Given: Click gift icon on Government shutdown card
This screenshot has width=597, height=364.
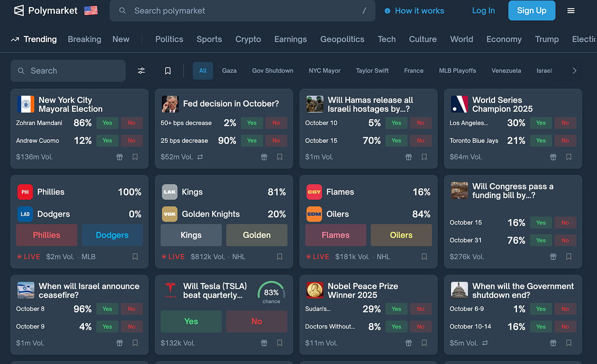Looking at the screenshot, I should [553, 343].
